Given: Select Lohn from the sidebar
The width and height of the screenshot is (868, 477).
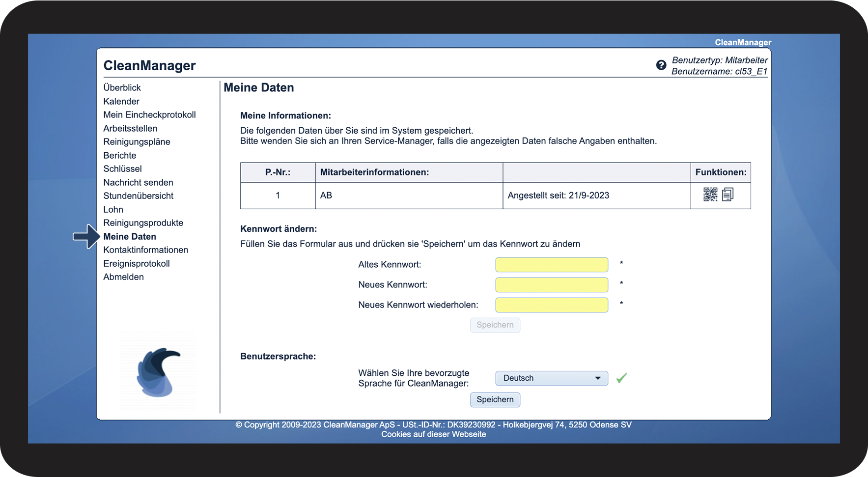Looking at the screenshot, I should click(x=113, y=209).
